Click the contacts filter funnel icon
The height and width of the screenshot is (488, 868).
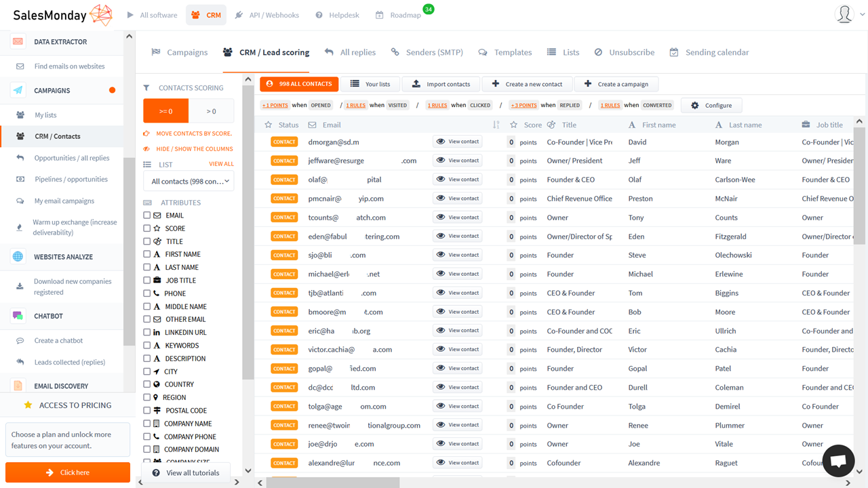click(146, 88)
